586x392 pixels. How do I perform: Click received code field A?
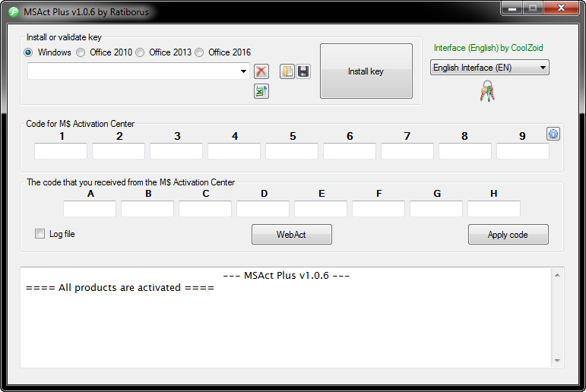[90, 208]
